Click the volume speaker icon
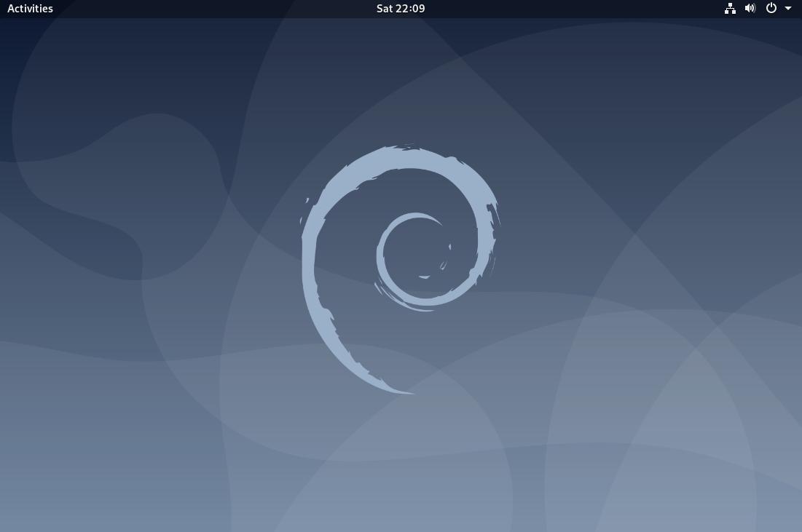 click(750, 8)
